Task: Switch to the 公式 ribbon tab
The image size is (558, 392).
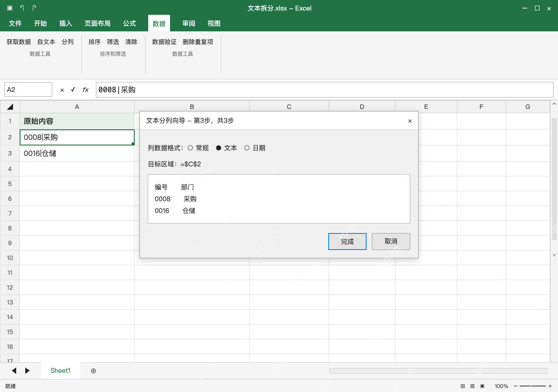Action: pyautogui.click(x=129, y=24)
